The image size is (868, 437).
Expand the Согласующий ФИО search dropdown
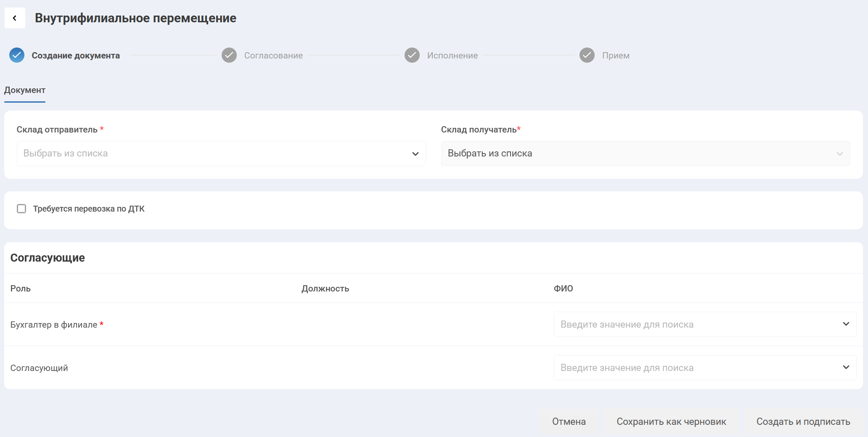(x=846, y=367)
